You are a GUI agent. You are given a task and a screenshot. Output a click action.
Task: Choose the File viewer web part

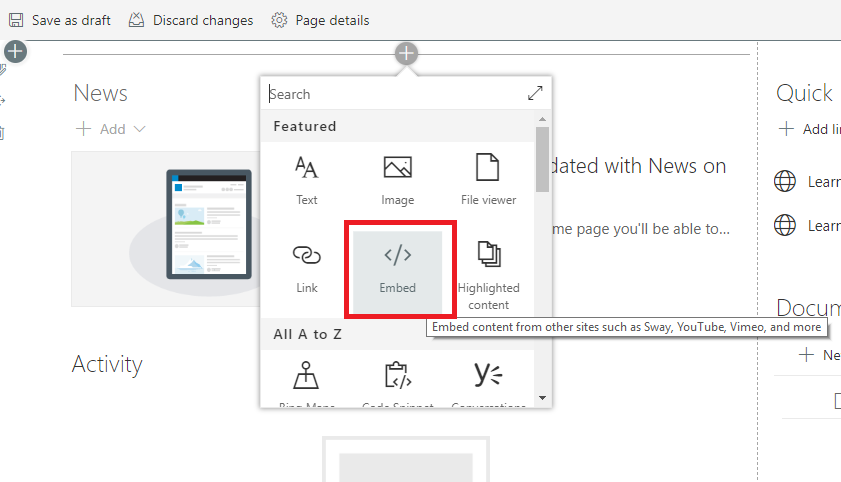pos(488,180)
